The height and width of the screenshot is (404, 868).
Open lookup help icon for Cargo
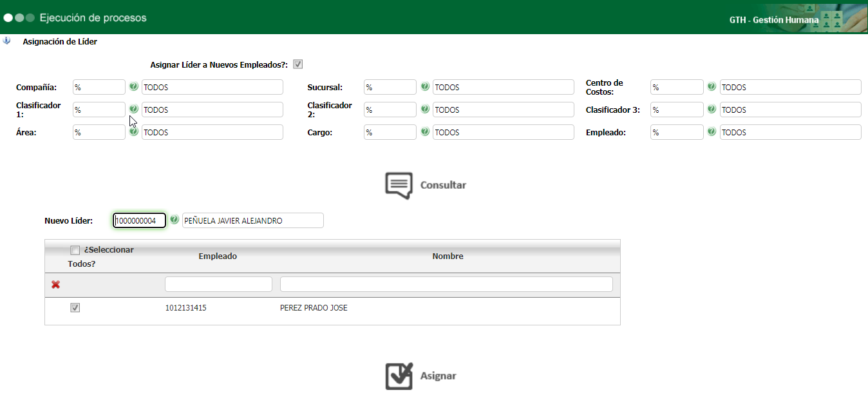425,132
